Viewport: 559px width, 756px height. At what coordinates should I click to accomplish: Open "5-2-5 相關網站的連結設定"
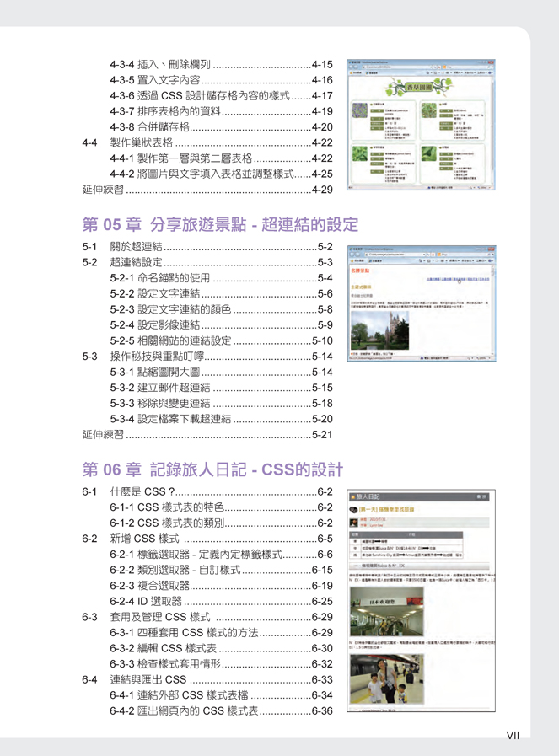(x=222, y=340)
